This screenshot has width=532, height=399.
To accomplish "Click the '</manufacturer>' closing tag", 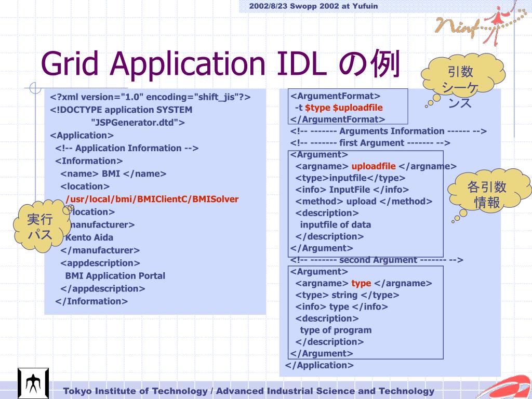I will [x=100, y=250].
